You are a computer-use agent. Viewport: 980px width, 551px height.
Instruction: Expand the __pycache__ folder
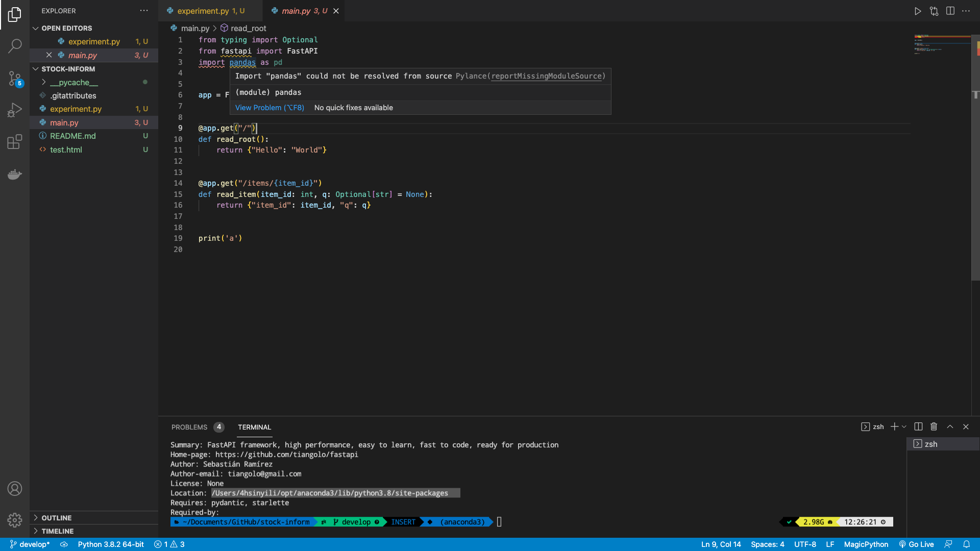pos(73,82)
